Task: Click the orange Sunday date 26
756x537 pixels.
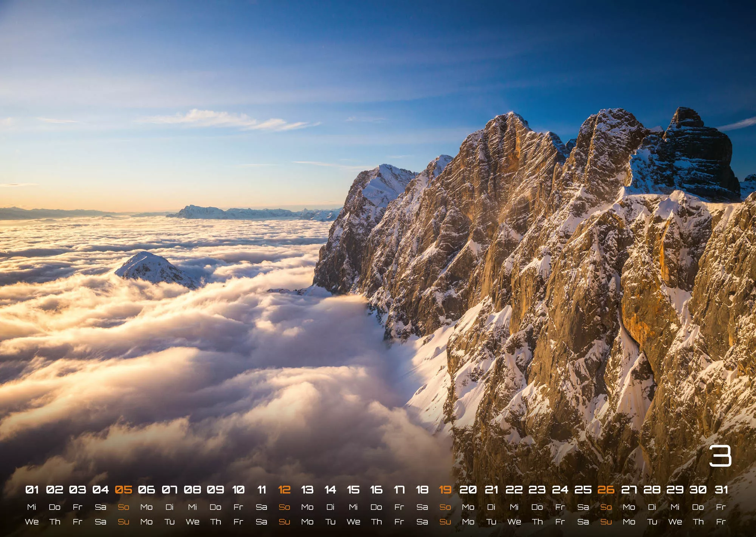Action: click(x=606, y=490)
